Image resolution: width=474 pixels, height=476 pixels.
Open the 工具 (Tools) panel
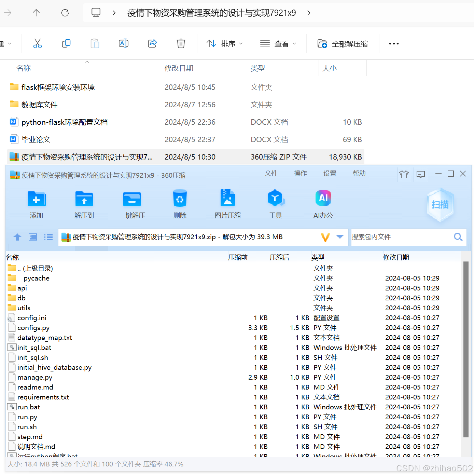click(276, 204)
